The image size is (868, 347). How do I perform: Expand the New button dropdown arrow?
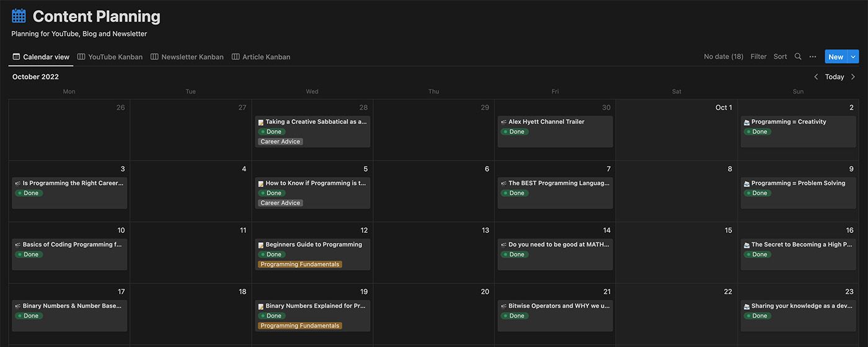(854, 56)
